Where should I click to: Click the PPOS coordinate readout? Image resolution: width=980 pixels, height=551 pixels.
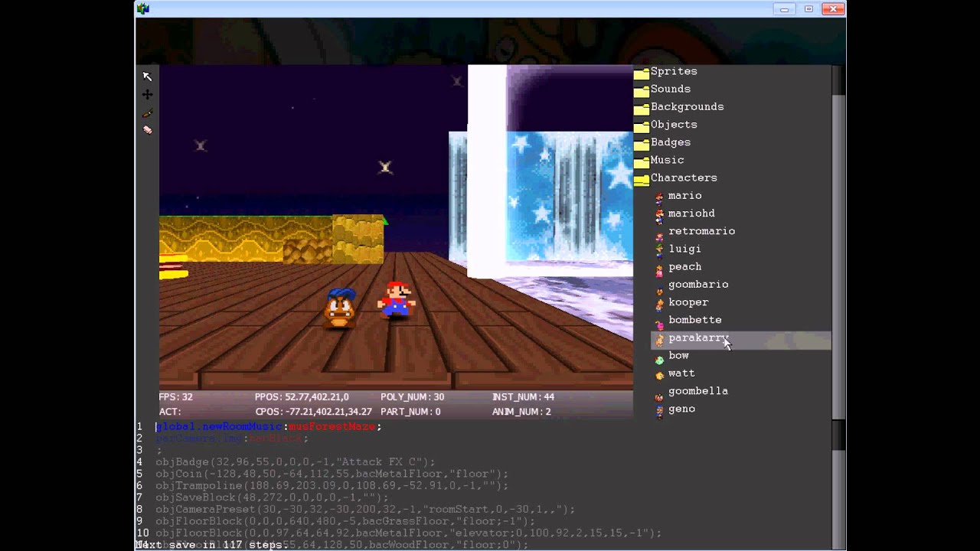[x=302, y=397]
